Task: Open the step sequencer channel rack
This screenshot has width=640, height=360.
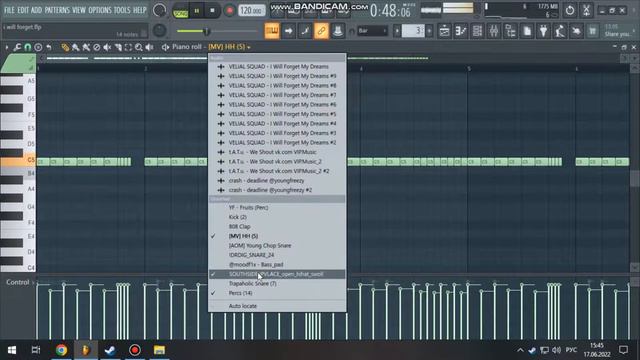Action: [x=477, y=31]
